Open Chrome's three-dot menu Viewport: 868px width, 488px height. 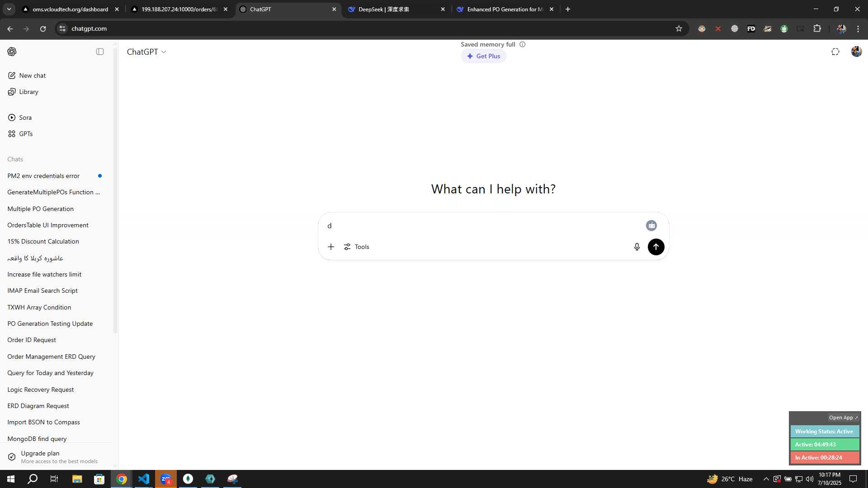(x=858, y=28)
